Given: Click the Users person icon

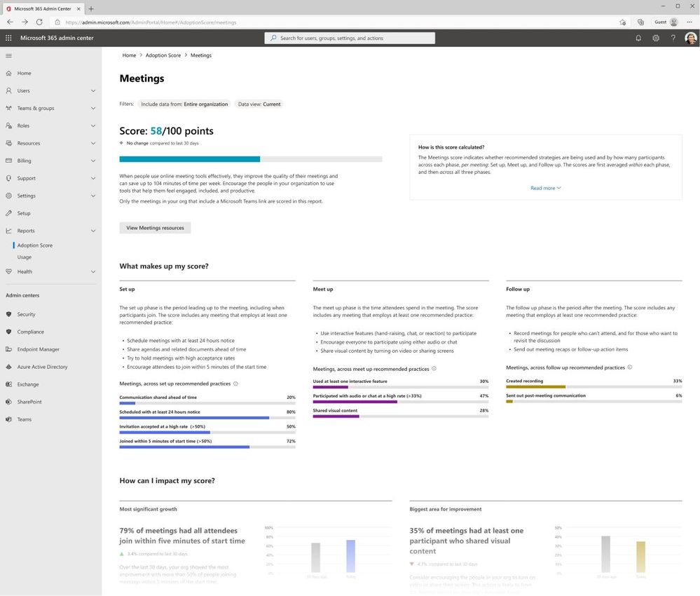Looking at the screenshot, I should click(8, 90).
